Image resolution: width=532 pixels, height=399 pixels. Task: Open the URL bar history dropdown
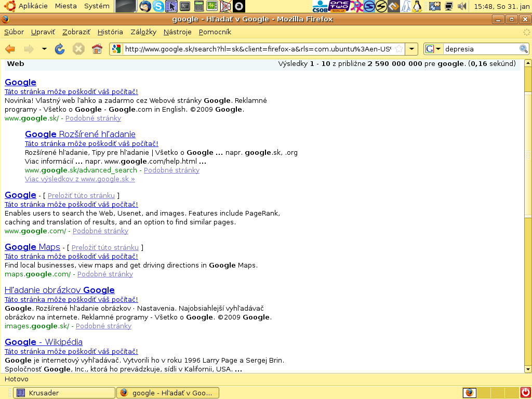[x=411, y=49]
